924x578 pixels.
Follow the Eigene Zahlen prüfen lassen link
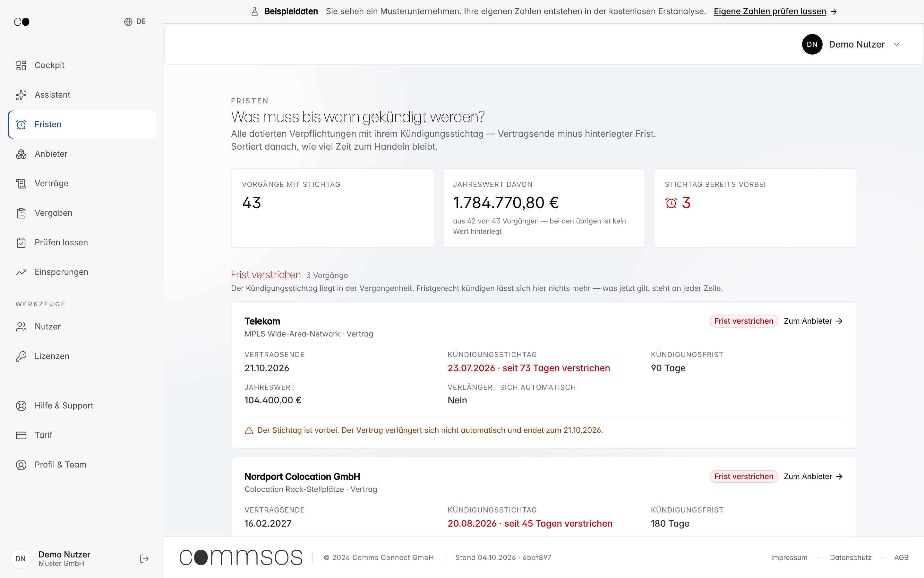[775, 12]
